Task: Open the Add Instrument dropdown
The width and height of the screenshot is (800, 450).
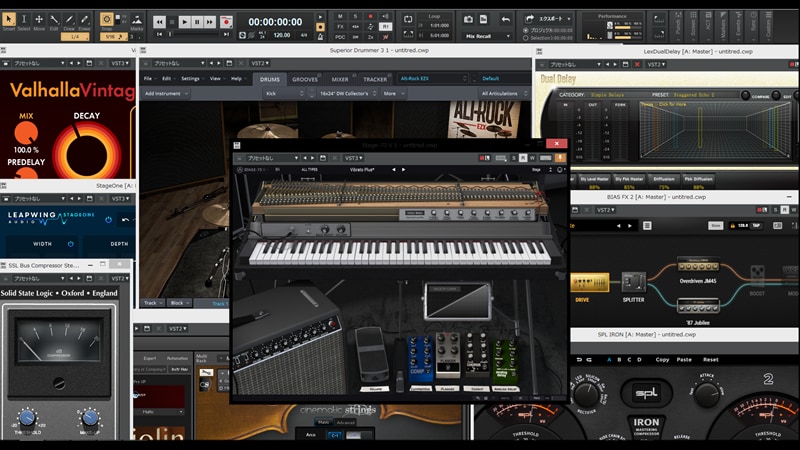Action: [166, 93]
